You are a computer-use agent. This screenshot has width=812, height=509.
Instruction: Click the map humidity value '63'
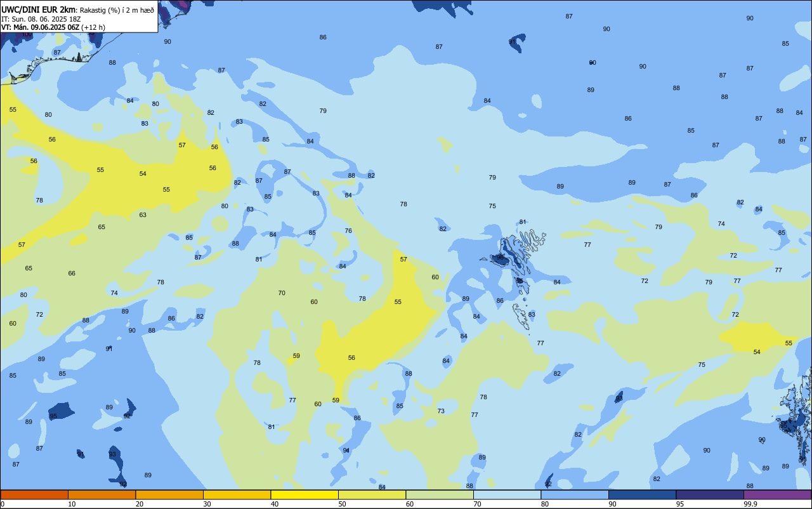coord(143,215)
